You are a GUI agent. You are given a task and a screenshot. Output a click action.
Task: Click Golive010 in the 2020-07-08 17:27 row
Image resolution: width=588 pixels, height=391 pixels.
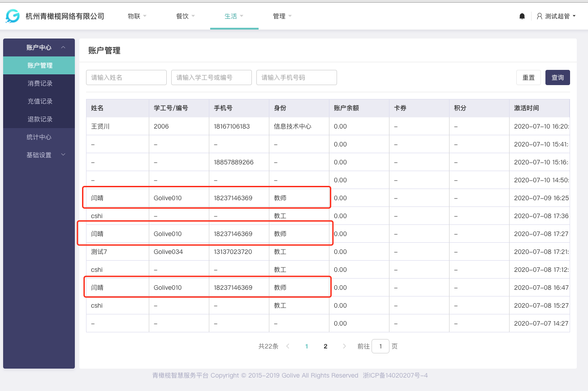tap(168, 234)
